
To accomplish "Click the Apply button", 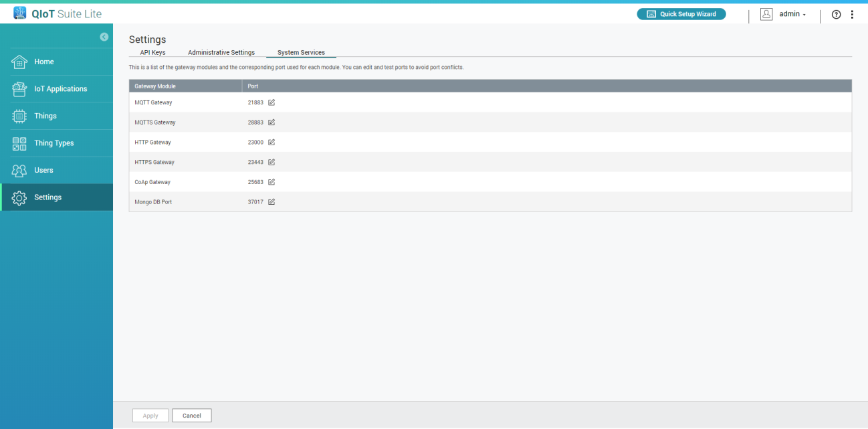I will coord(150,416).
